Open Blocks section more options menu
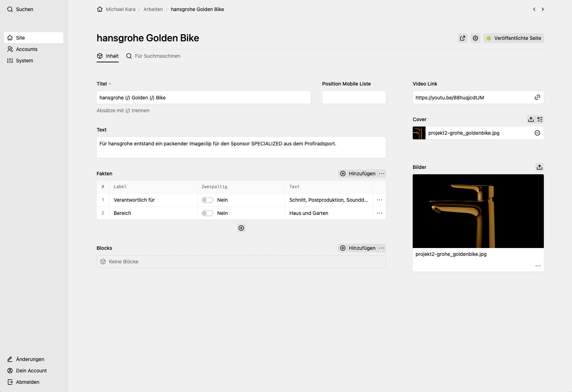The image size is (572, 392). pos(382,248)
